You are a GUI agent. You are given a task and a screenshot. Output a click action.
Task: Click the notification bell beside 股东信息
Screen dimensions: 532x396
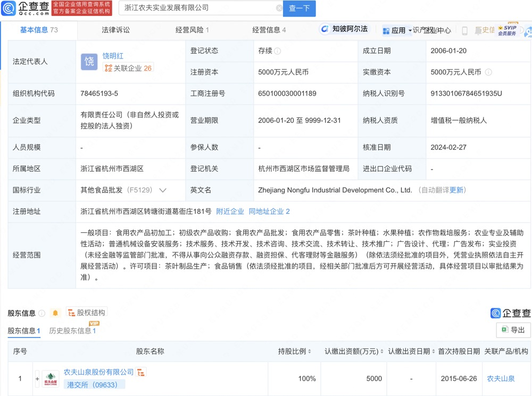click(x=55, y=313)
